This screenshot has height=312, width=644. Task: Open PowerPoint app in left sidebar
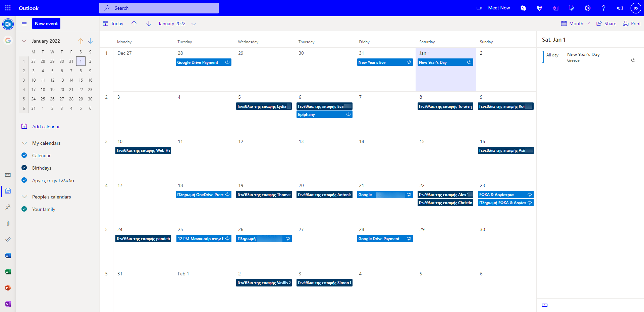click(x=8, y=288)
